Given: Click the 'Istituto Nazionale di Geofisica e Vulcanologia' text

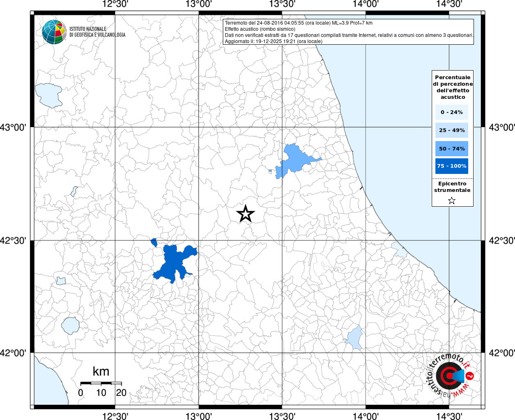Looking at the screenshot, I should pyautogui.click(x=97, y=32).
